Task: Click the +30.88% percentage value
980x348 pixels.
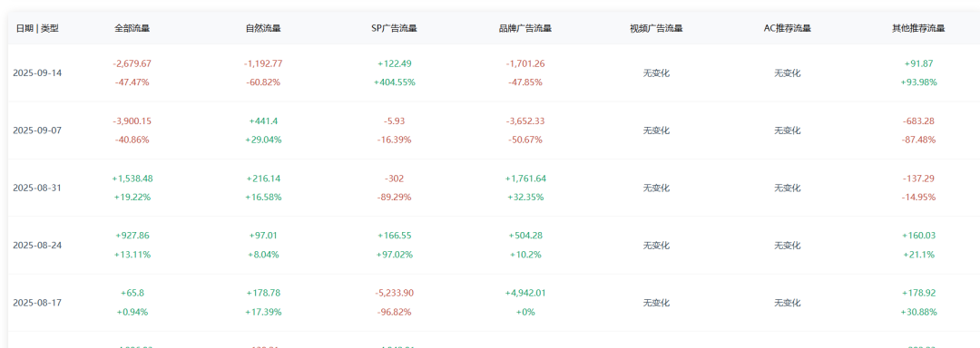Action: (918, 312)
